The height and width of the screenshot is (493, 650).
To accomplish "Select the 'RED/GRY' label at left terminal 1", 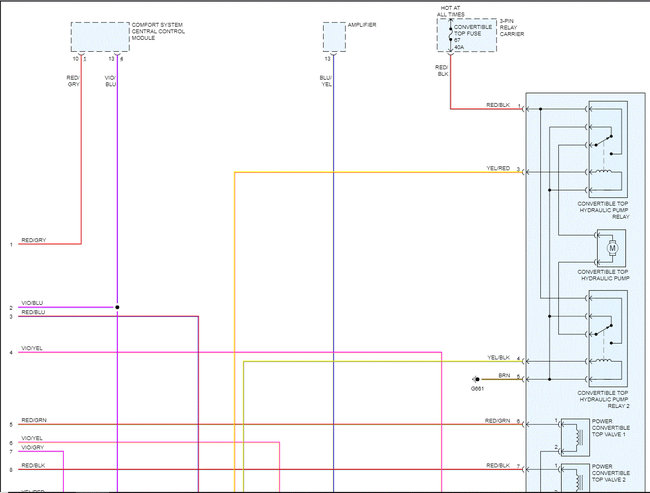I will (x=34, y=240).
